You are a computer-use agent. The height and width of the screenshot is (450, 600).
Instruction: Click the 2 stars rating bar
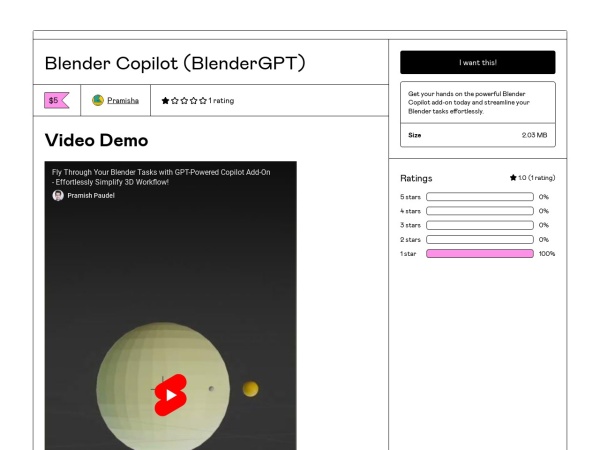pyautogui.click(x=480, y=240)
